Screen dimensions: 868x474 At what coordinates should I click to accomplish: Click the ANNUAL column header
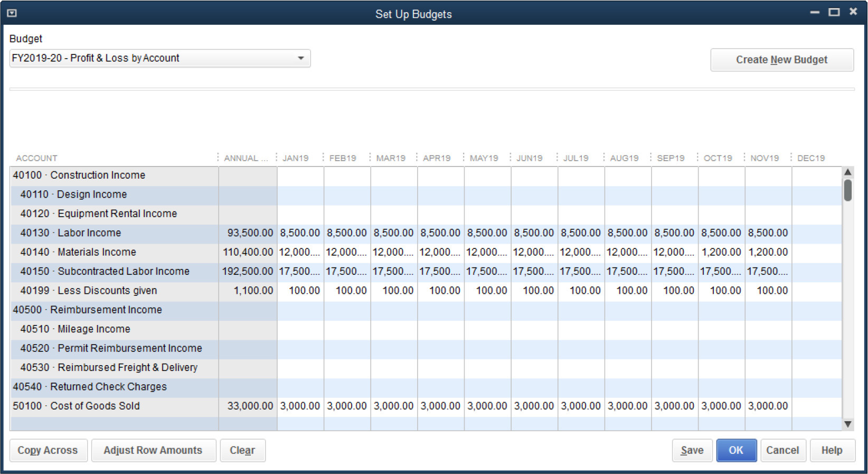click(246, 158)
